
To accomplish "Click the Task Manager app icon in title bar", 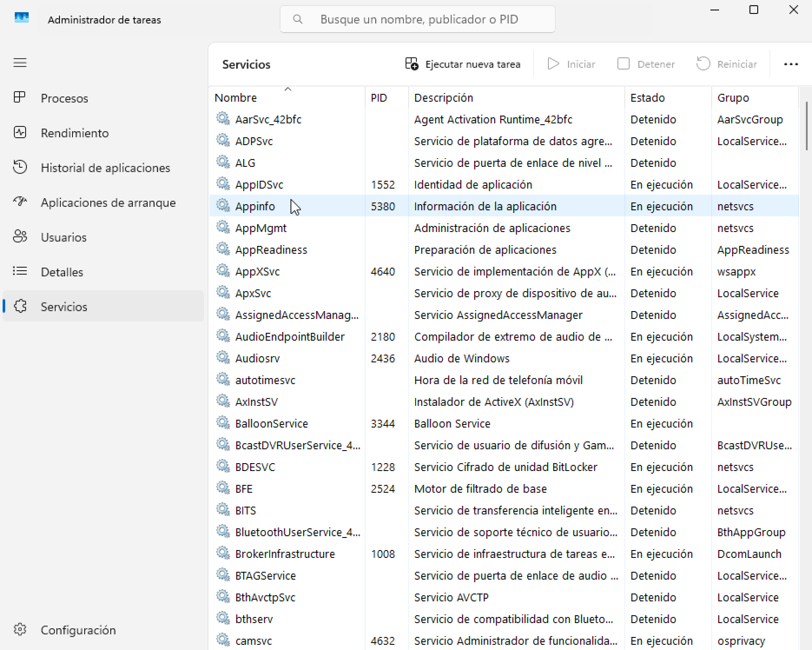I will point(22,19).
